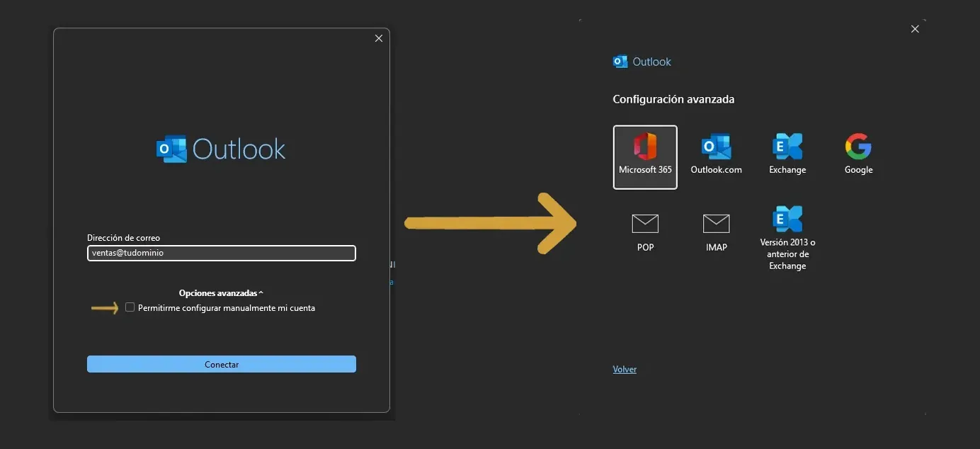This screenshot has width=980, height=449.
Task: Select the Versión 2013 o anterior de Exchange icon
Action: pos(787,220)
